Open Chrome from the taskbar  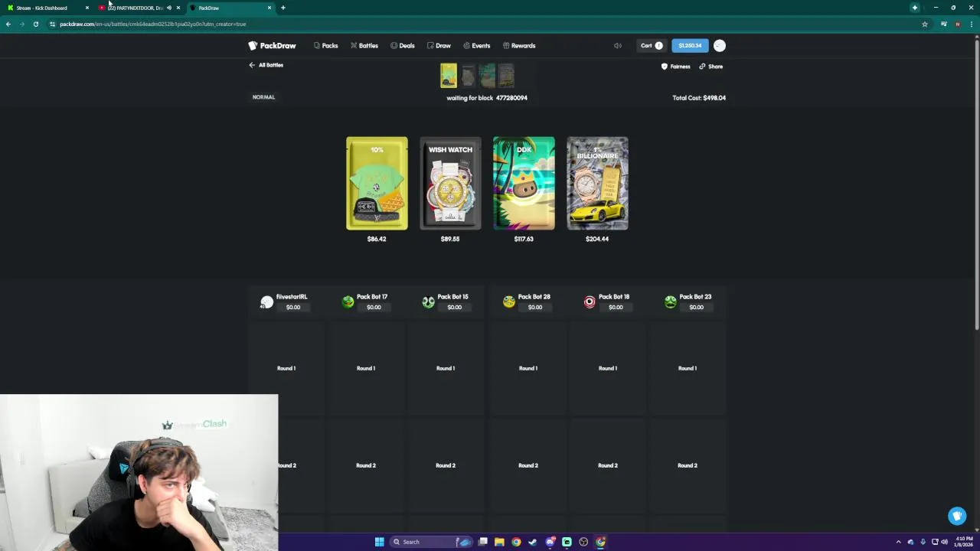pos(516,542)
